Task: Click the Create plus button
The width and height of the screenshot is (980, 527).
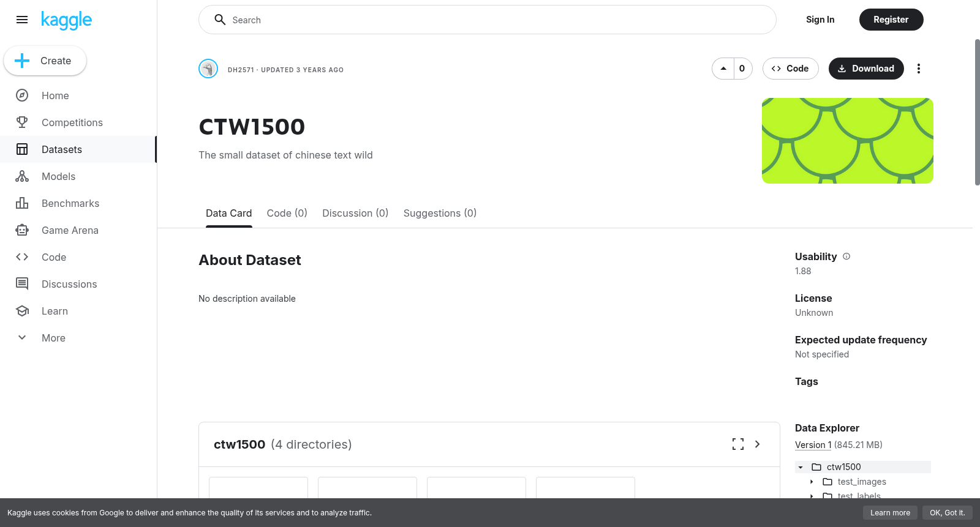Action: [45, 61]
